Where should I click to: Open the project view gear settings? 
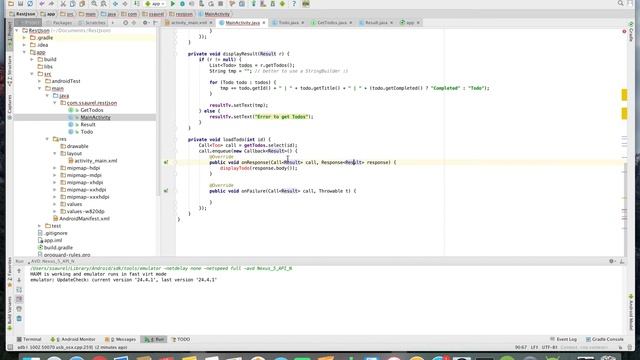coord(145,23)
